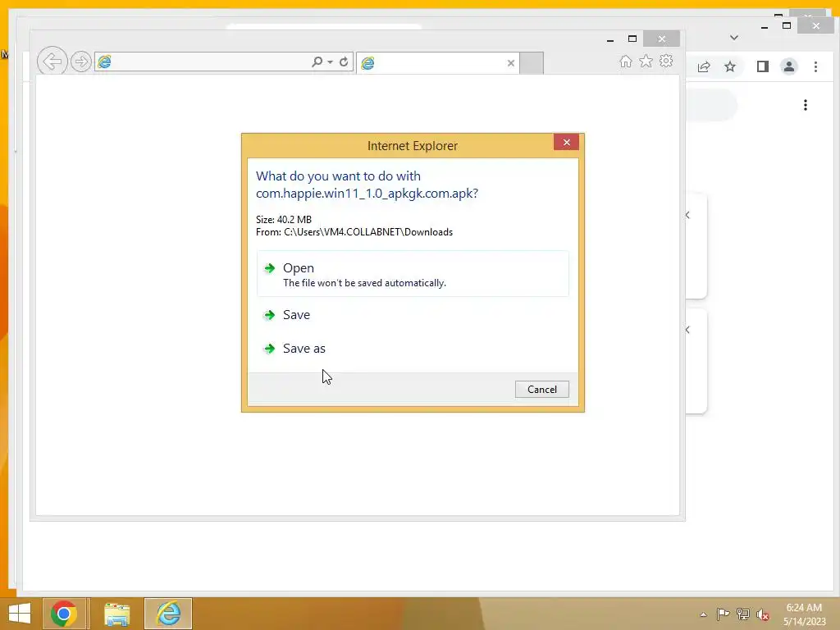Close the Internet Explorer tab
Image resolution: width=840 pixels, height=630 pixels.
pyautogui.click(x=510, y=63)
